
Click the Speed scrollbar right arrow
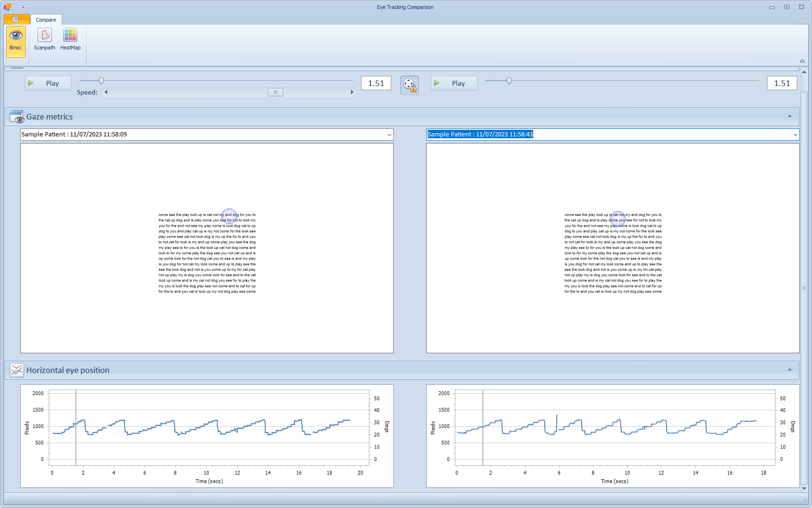(352, 92)
